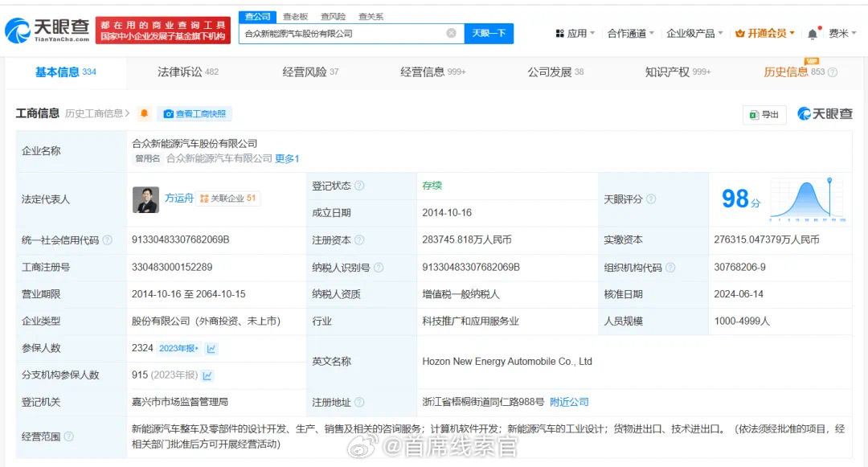Image resolution: width=868 pixels, height=467 pixels.
Task: Open help icon next to 组织机构代码
Action: click(x=670, y=268)
